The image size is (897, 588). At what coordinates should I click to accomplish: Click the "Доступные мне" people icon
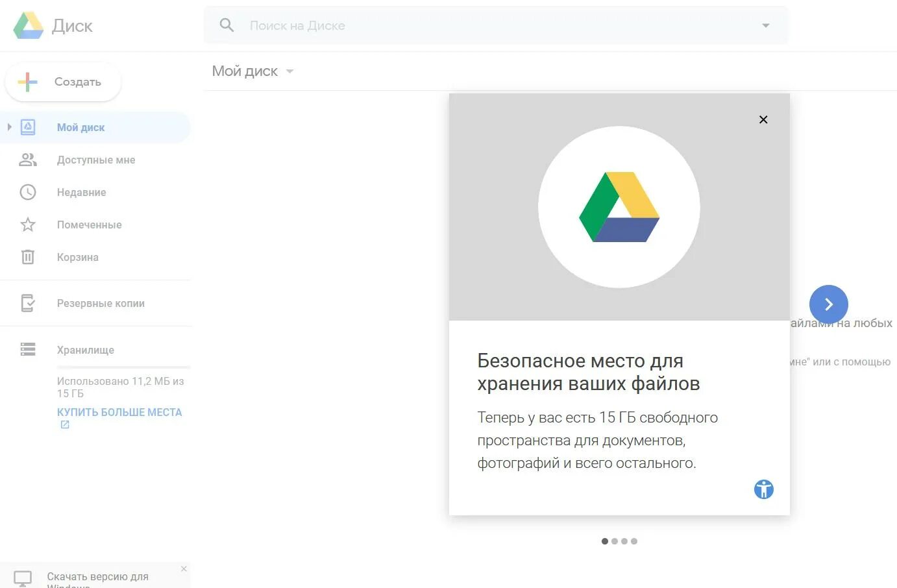pyautogui.click(x=28, y=160)
